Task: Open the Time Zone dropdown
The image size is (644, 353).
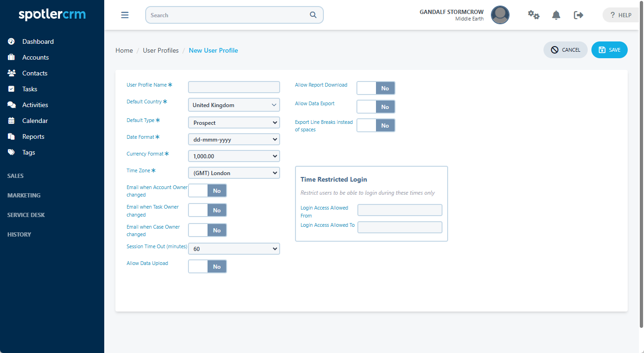Action: (234, 173)
